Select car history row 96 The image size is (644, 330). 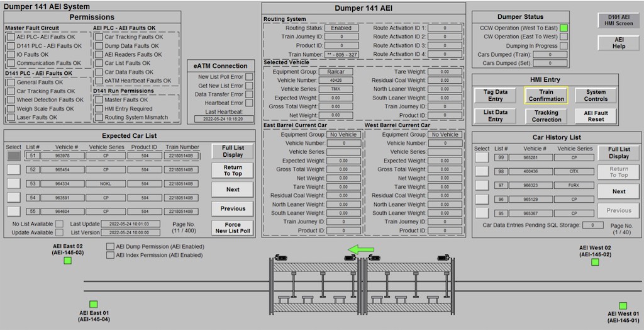pyautogui.click(x=482, y=199)
